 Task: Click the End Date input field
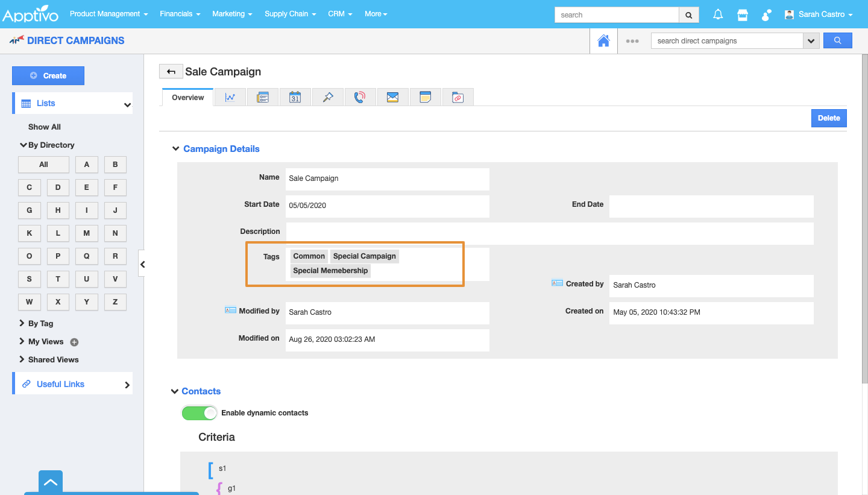(711, 206)
